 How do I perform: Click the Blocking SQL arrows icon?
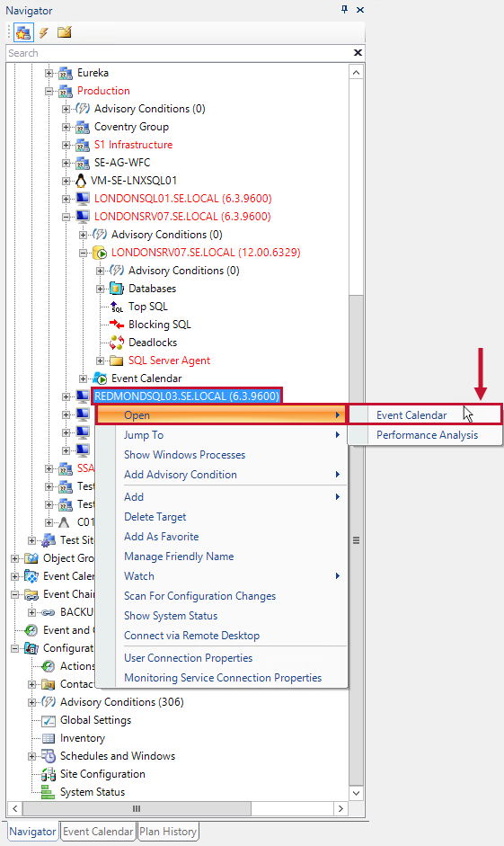click(x=117, y=325)
